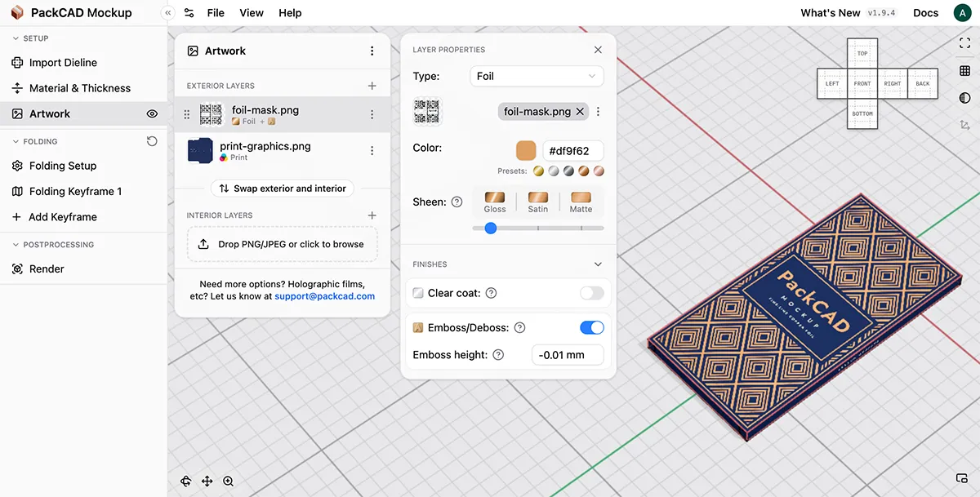Select the foil-mask.png layer row
980x497 pixels.
(x=283, y=115)
